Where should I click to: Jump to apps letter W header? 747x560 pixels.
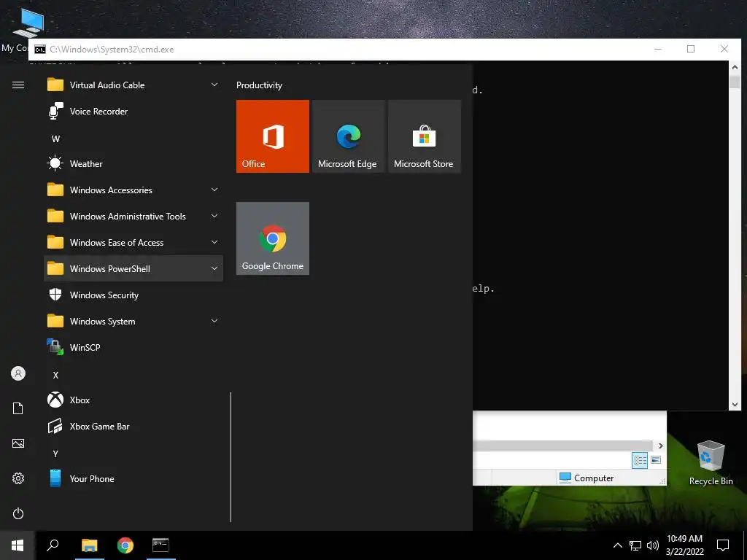pos(55,139)
